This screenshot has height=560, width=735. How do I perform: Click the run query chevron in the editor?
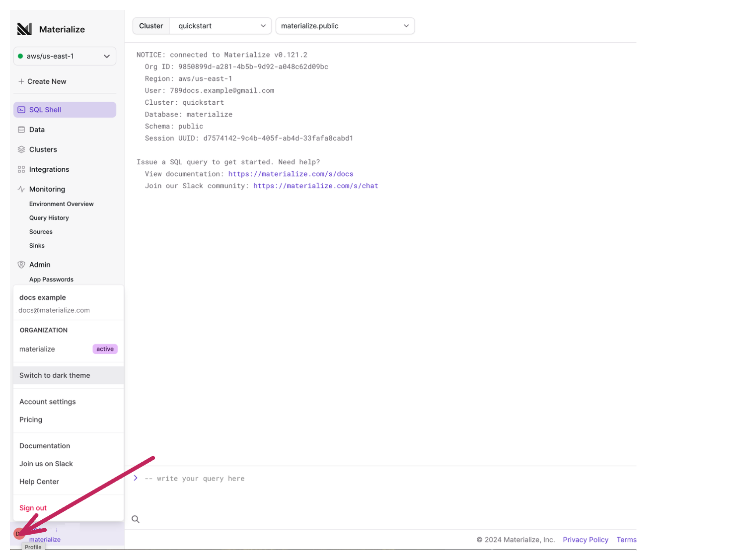[135, 478]
